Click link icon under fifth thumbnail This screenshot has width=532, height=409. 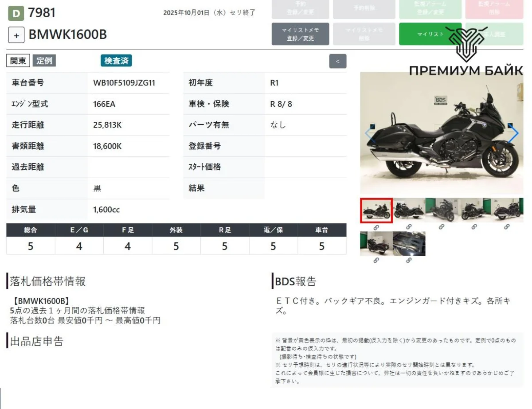point(507,227)
